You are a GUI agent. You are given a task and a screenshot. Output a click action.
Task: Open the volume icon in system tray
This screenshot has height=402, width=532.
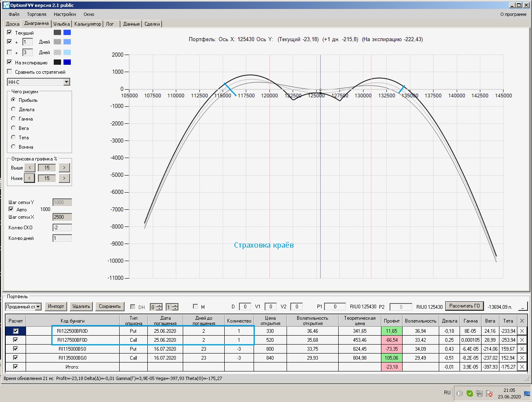[x=460, y=393]
